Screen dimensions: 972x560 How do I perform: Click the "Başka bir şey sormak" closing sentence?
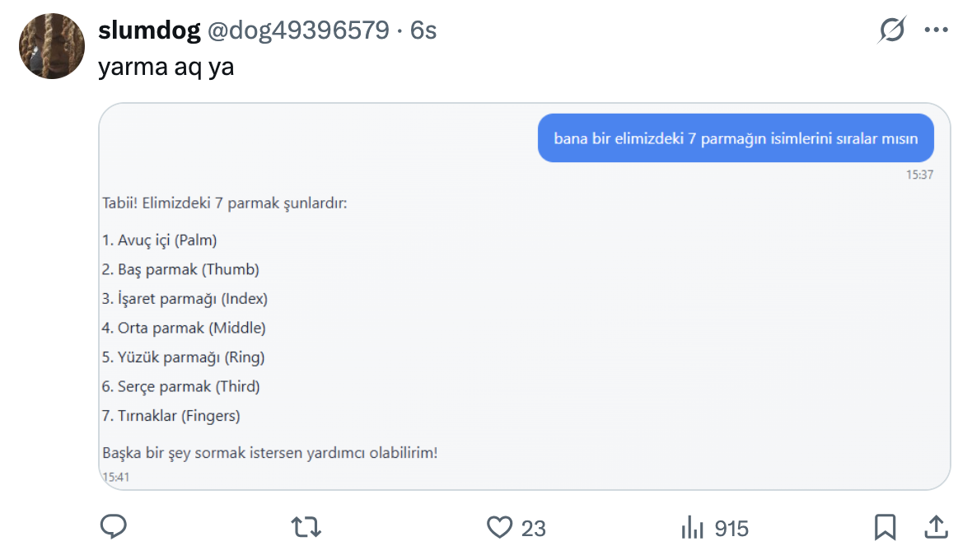tap(269, 453)
